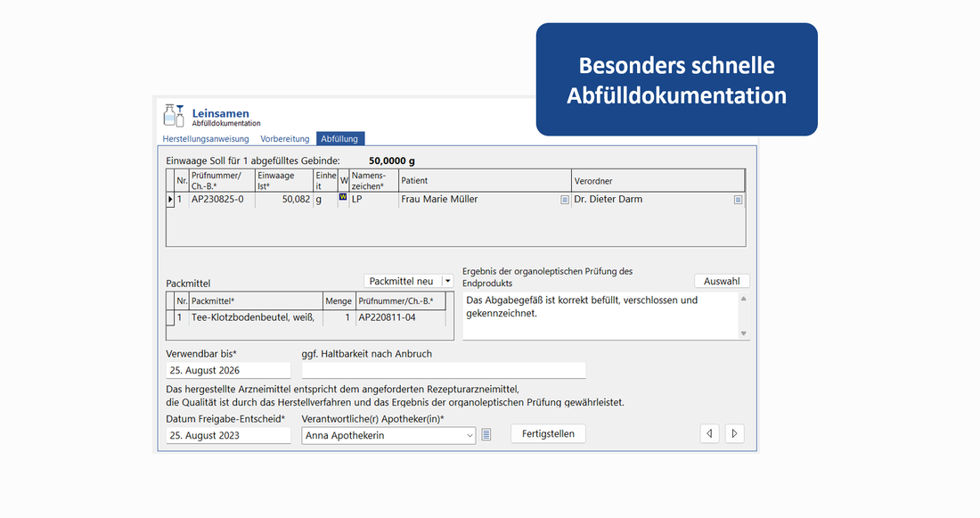Click the packaging Prüfnummer/Ch.-B.* column header
This screenshot has width=980, height=518.
(401, 301)
